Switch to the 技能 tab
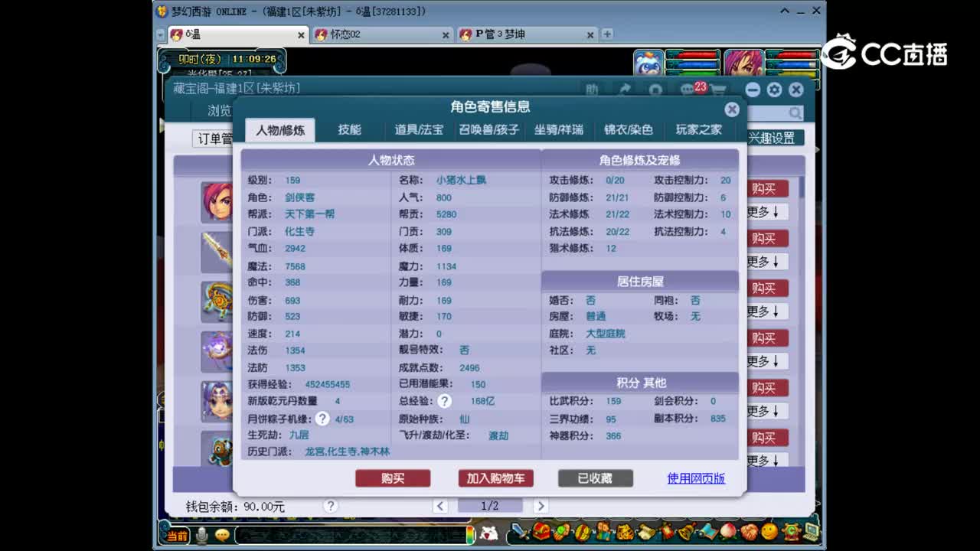 pyautogui.click(x=350, y=129)
